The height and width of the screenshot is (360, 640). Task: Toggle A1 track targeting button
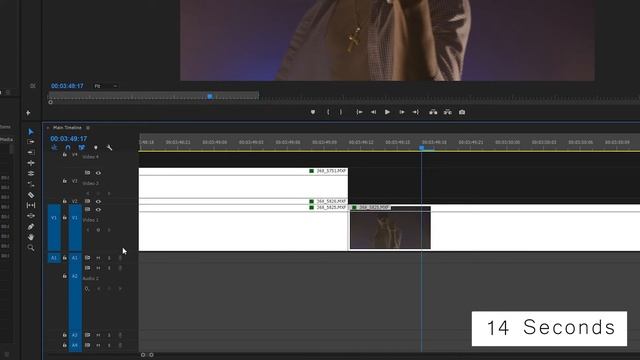point(75,258)
